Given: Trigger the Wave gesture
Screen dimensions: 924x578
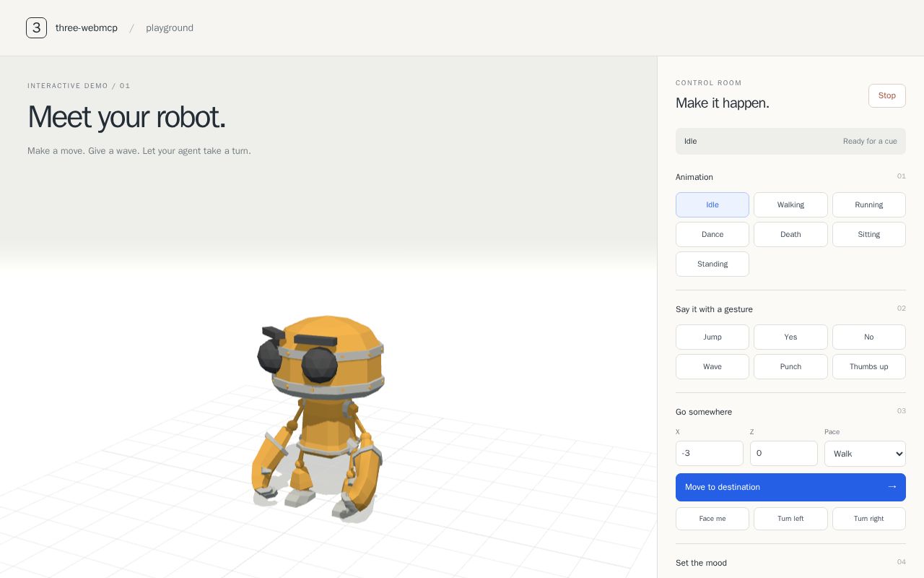Looking at the screenshot, I should [x=712, y=366].
